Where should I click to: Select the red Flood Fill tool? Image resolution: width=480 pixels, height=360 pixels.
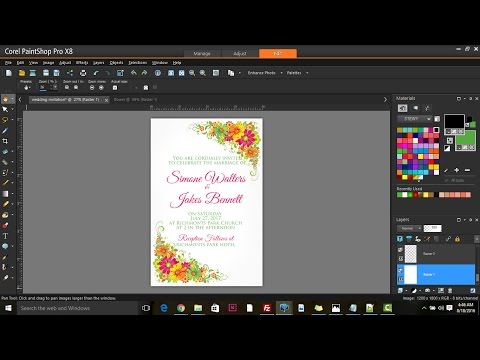pos(5,225)
